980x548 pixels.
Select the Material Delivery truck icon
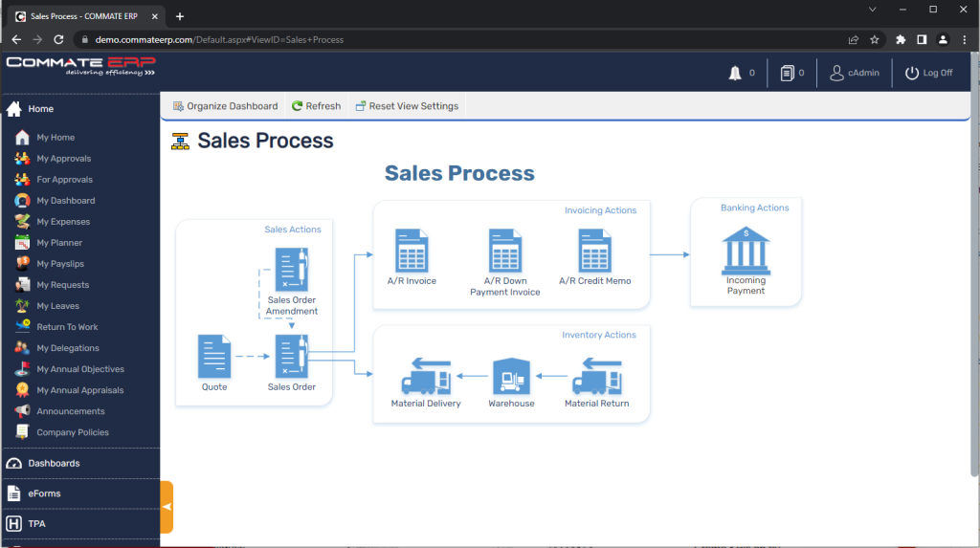tap(426, 377)
